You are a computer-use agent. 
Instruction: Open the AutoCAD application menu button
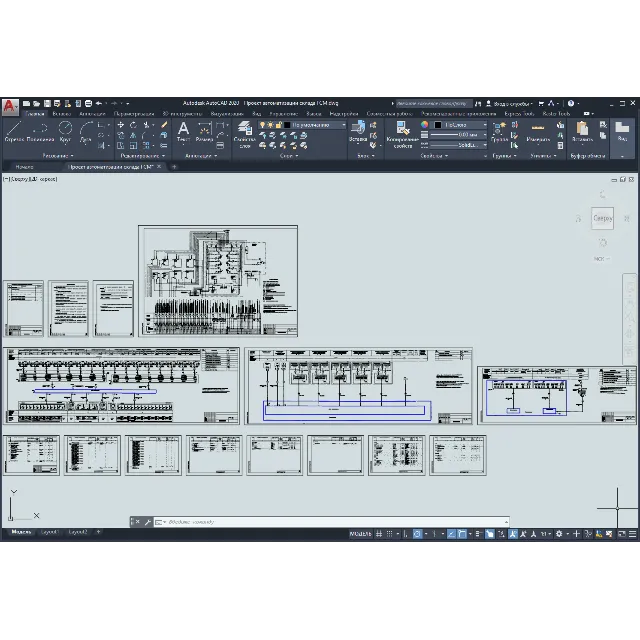click(x=10, y=107)
